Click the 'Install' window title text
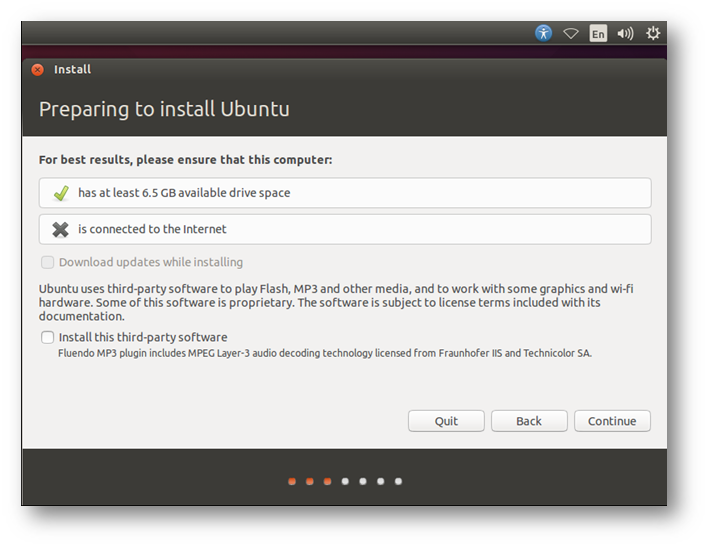The height and width of the screenshot is (548, 709). 72,69
